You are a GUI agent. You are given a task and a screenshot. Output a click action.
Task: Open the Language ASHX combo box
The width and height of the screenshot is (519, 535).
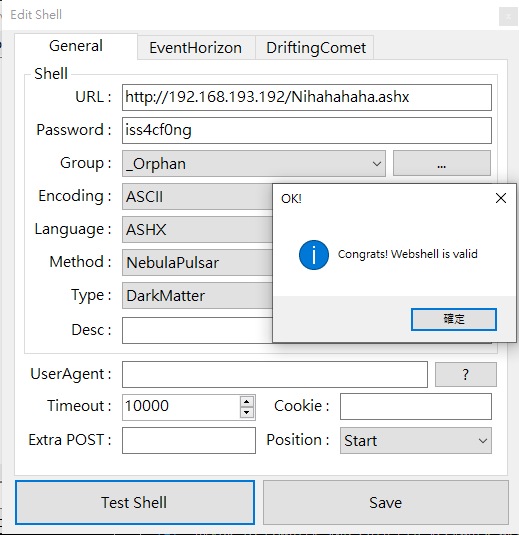(197, 230)
